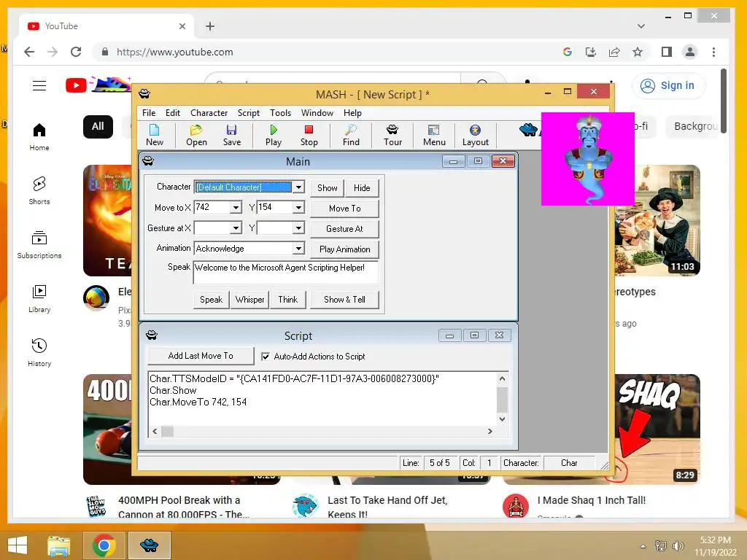Screen dimensions: 747x560
Task: Click the script horizontal scrollbar right arrow
Action: point(489,432)
